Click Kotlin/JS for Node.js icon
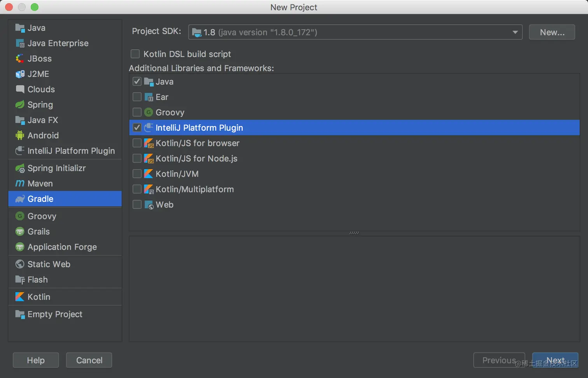Image resolution: width=588 pixels, height=378 pixels. click(149, 159)
